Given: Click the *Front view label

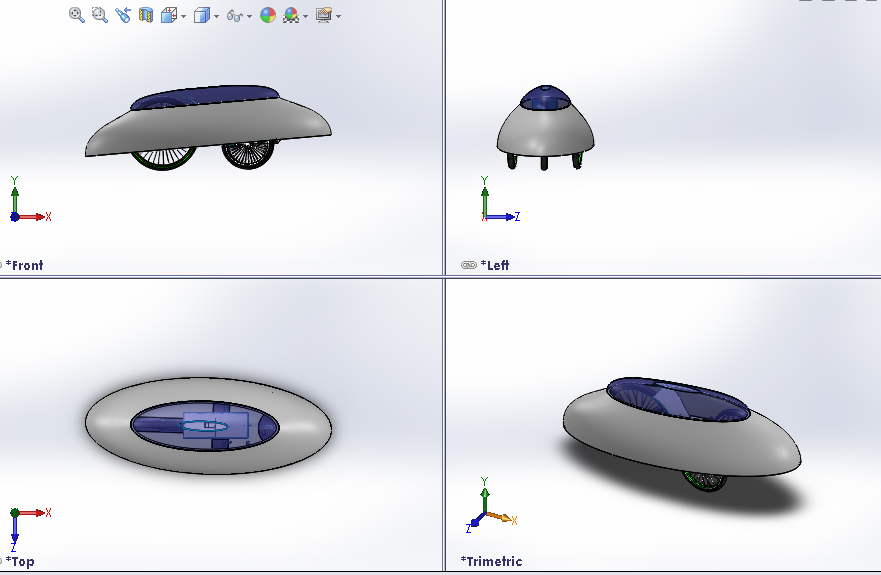Looking at the screenshot, I should click(x=24, y=265).
